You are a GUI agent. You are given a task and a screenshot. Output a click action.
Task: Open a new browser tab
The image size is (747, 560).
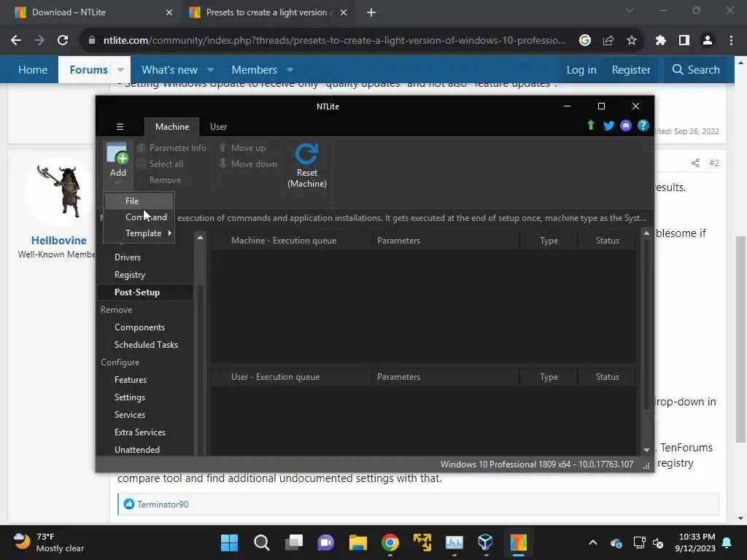tap(371, 13)
